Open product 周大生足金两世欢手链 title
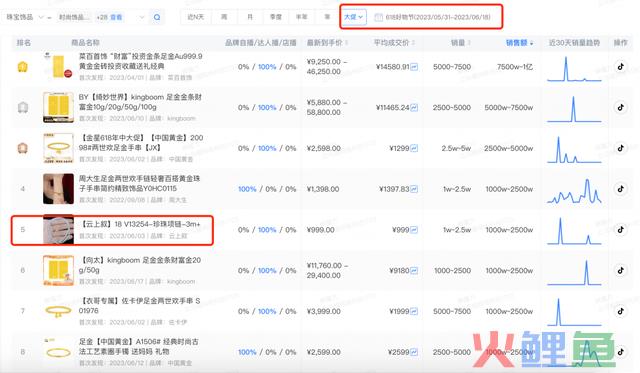Image resolution: width=640 pixels, height=373 pixels. point(139,183)
